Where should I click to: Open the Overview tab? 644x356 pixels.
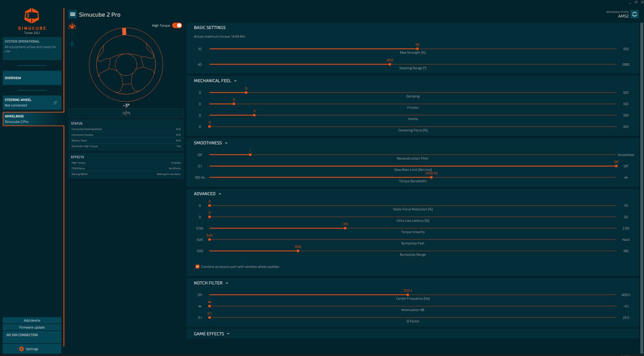pos(32,78)
